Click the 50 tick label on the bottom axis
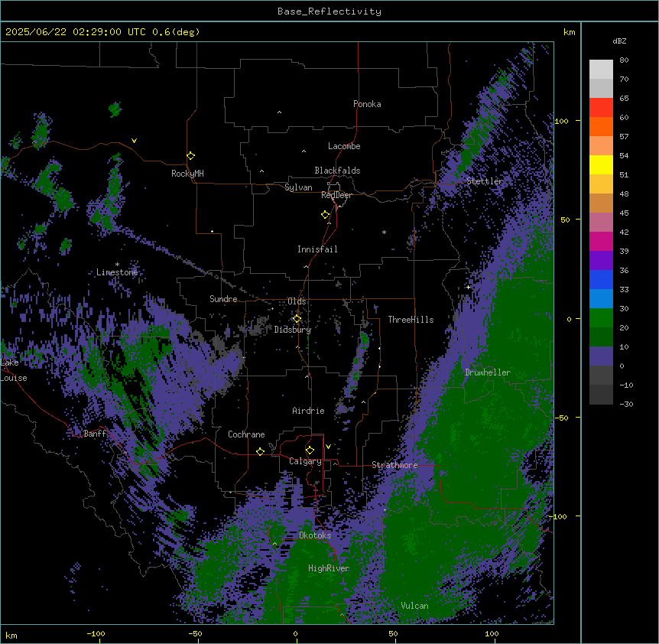This screenshot has width=659, height=644. 393,633
